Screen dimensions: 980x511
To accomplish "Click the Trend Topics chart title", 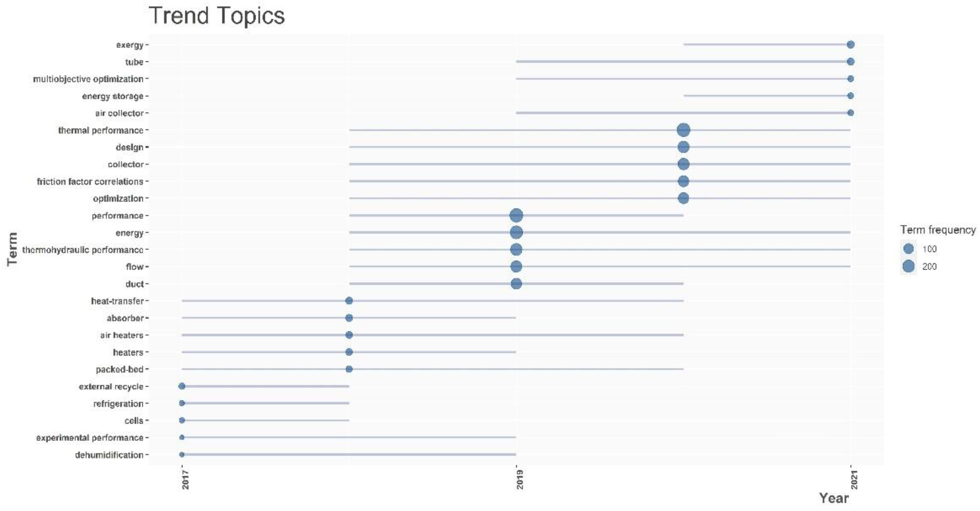I will coord(217,16).
